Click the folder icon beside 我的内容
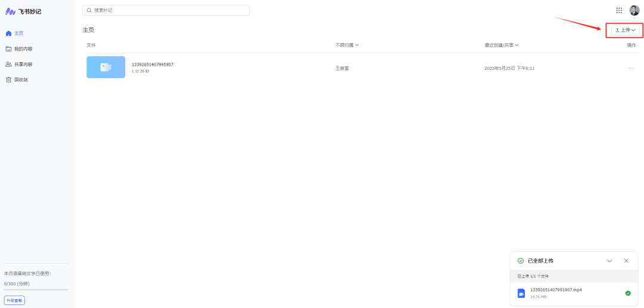644x308 pixels. click(8, 49)
